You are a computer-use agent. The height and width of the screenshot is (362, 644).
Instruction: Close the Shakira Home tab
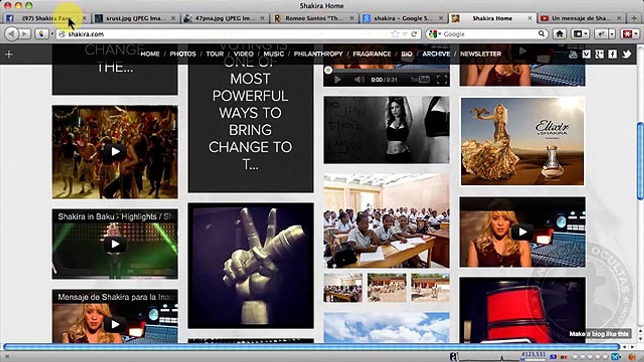pyautogui.click(x=530, y=18)
